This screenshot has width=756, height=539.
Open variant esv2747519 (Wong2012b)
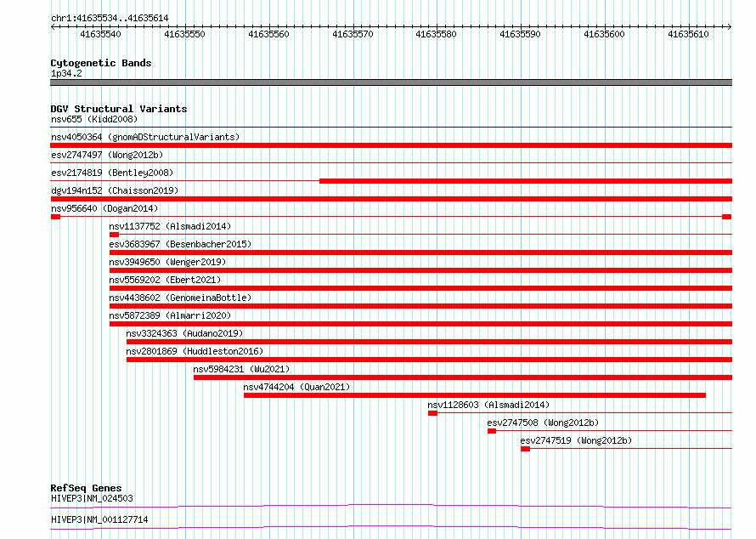click(576, 440)
